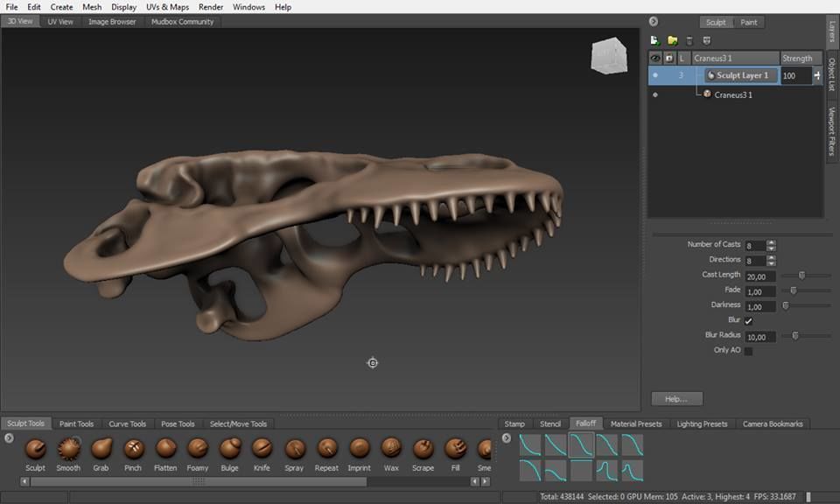Click the layer strength field showing 100
This screenshot has width=840, height=504.
click(x=796, y=75)
